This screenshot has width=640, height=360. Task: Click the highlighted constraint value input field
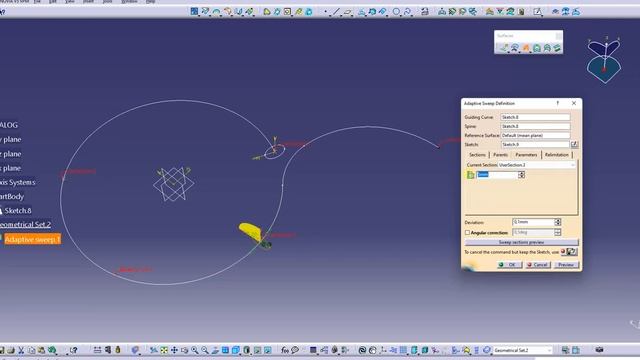pyautogui.click(x=497, y=175)
